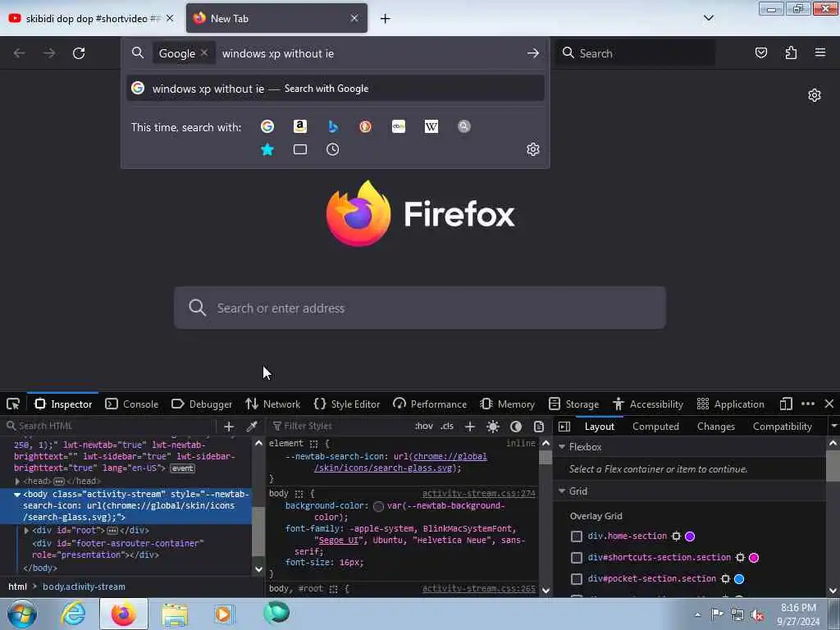Toggle print media simulation for the page
This screenshot has height=630, width=840.
(539, 427)
